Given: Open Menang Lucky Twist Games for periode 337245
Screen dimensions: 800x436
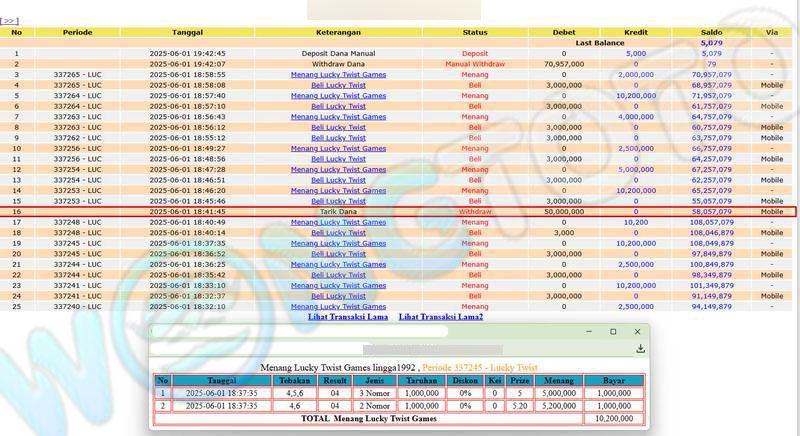Looking at the screenshot, I should 338,243.
